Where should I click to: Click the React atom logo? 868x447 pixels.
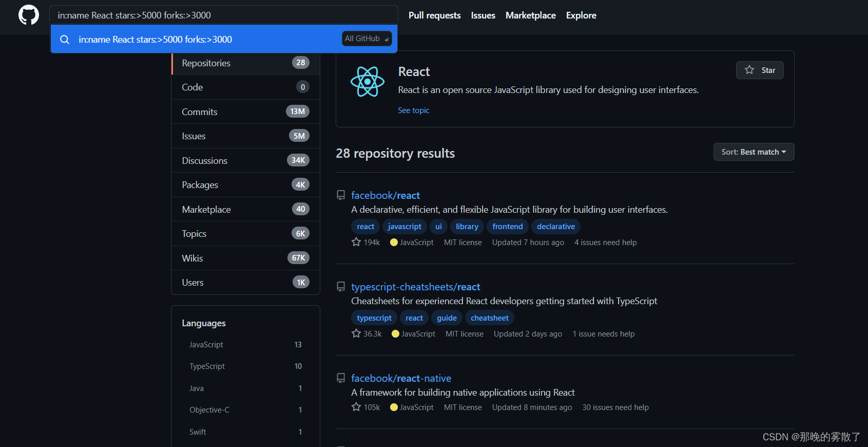[368, 82]
